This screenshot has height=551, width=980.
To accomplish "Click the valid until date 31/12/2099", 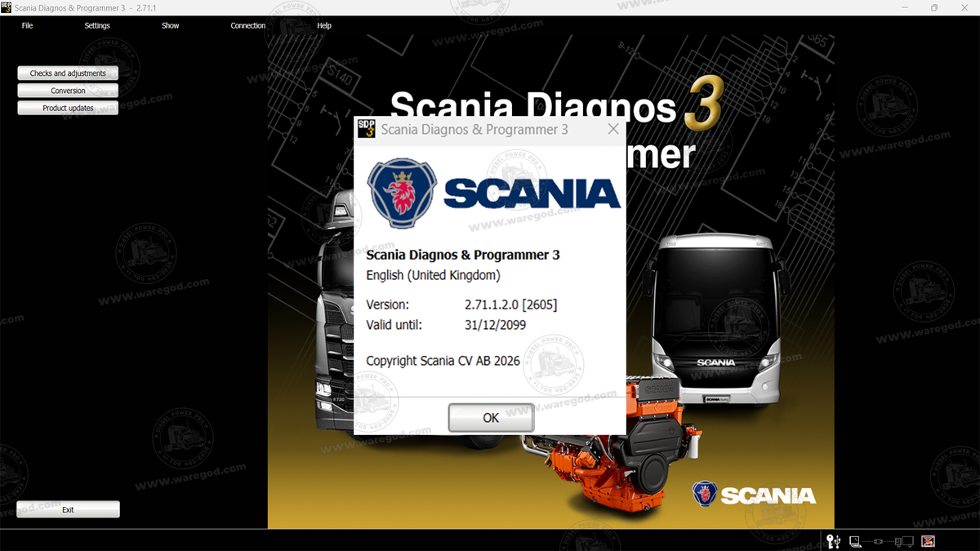I will tap(495, 325).
